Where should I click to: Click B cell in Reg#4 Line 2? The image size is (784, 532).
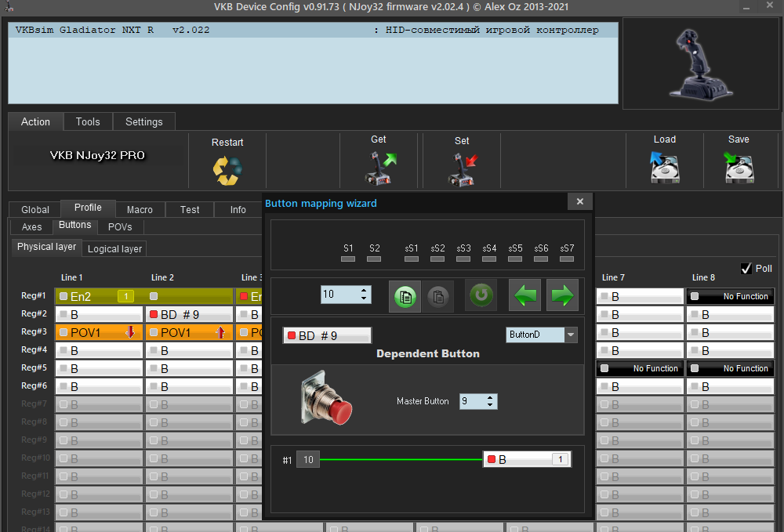point(190,351)
